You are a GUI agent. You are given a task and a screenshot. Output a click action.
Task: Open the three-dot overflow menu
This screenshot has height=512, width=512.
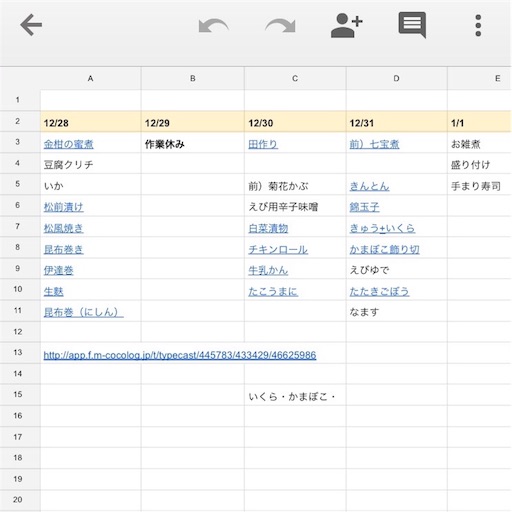pyautogui.click(x=478, y=25)
